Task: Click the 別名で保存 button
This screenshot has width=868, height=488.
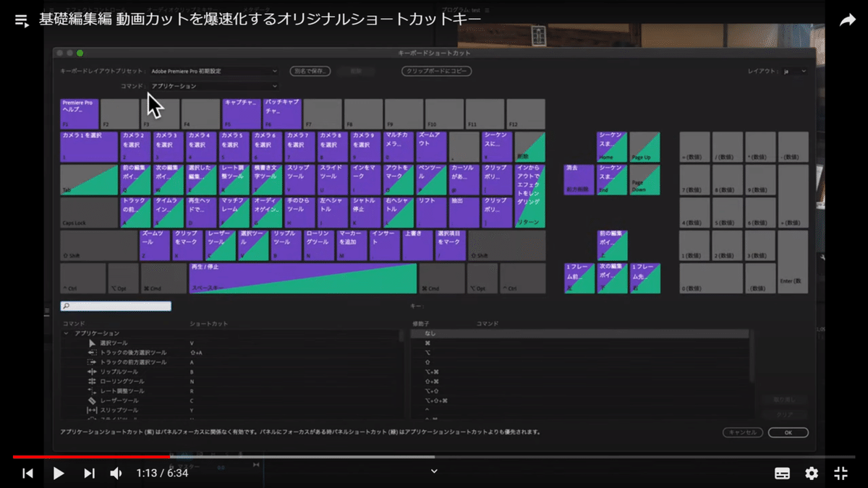Action: tap(310, 72)
